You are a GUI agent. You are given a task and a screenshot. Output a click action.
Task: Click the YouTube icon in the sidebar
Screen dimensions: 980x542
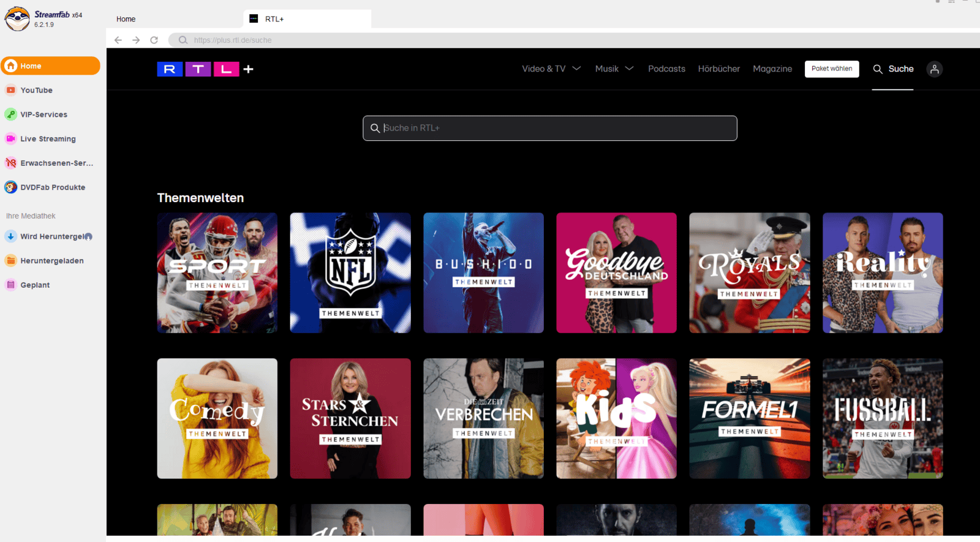10,90
